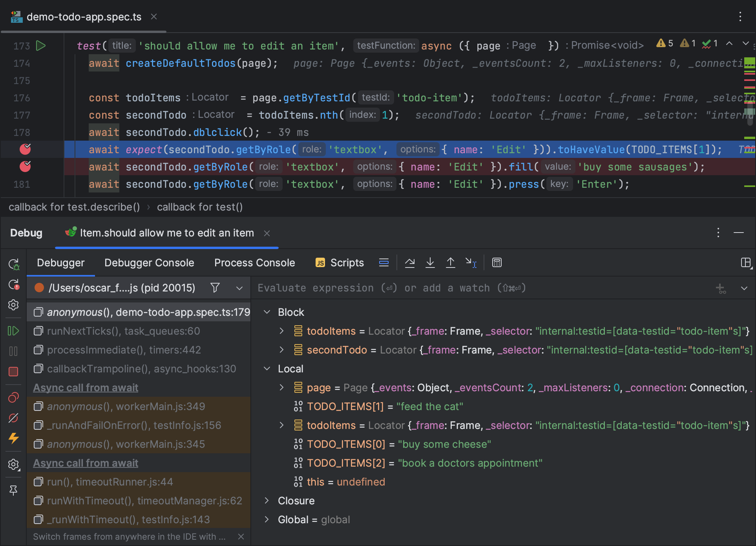Expand the Closure scope node
The image size is (756, 546).
pyautogui.click(x=267, y=501)
